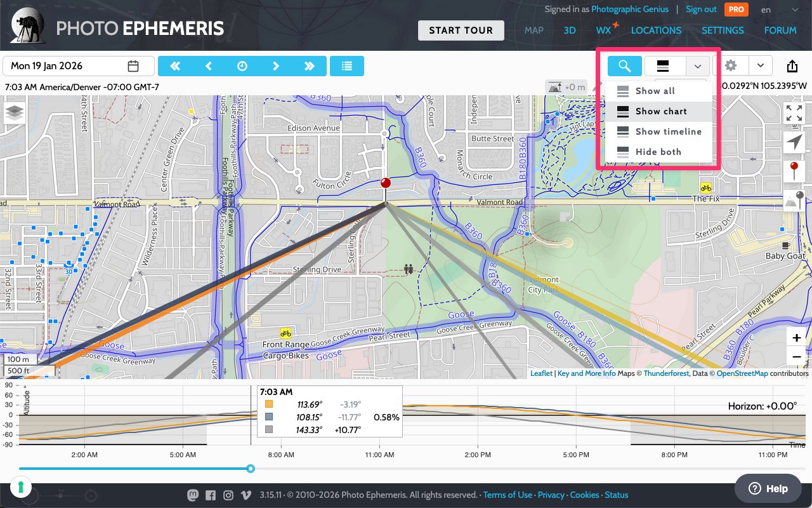Click the blue-grey moon swatch in chart legend
The image size is (812, 508).
pyautogui.click(x=269, y=417)
